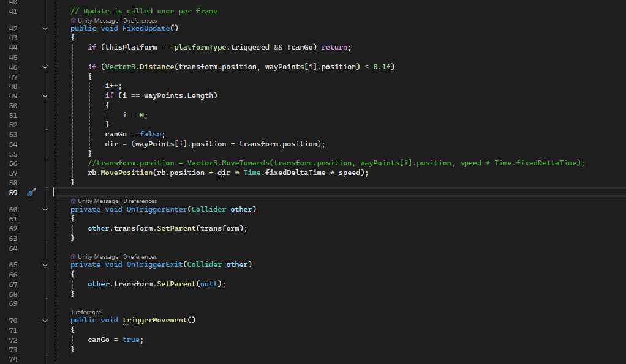Viewport: 626px width, 364px height.
Task: Click Unity Message icon above FixedUpdate
Action: click(74, 21)
